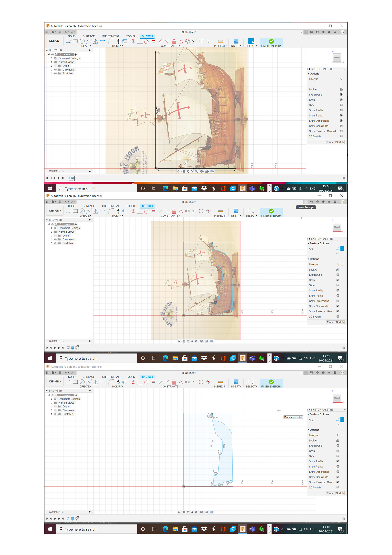Toggle Show Dimensions checkbox in bottom Fusion window

(x=338, y=472)
